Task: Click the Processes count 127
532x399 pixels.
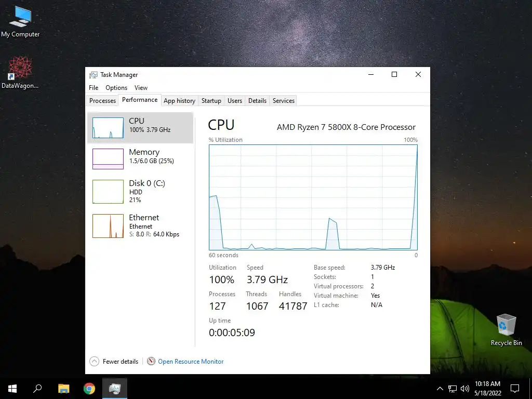Action: point(218,306)
